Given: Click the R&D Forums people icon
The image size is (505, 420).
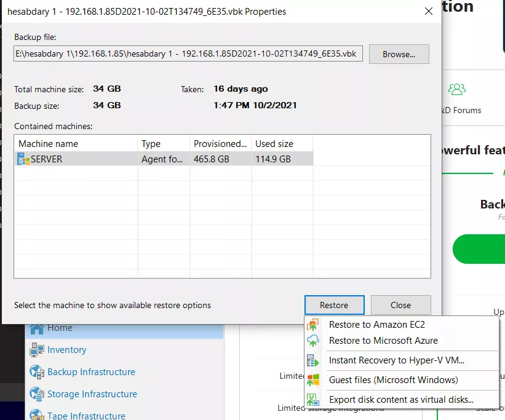Looking at the screenshot, I should pyautogui.click(x=456, y=89).
